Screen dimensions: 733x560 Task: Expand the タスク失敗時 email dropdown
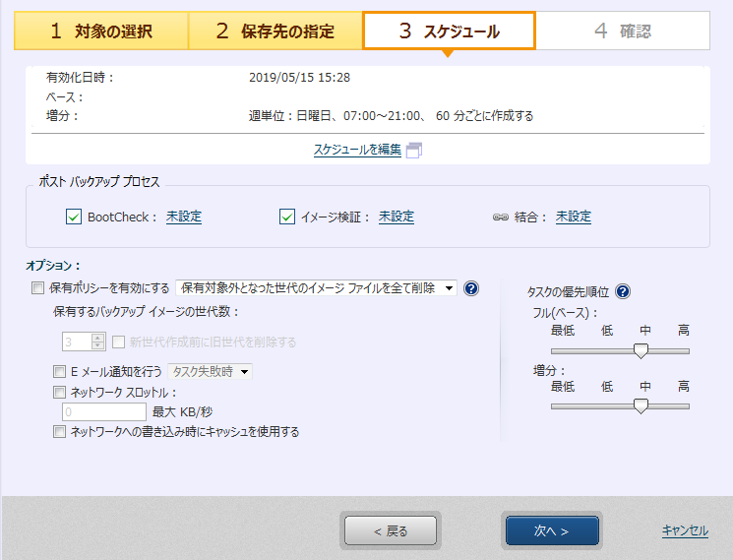(211, 371)
